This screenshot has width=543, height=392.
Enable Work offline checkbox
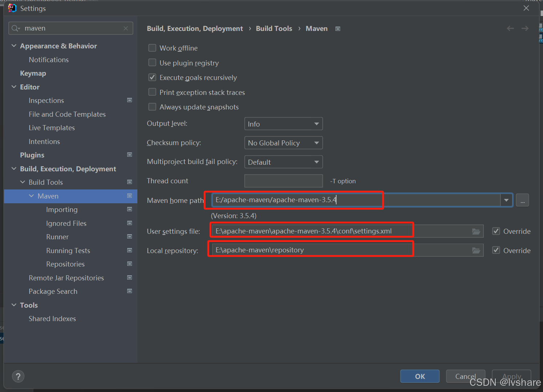point(152,48)
